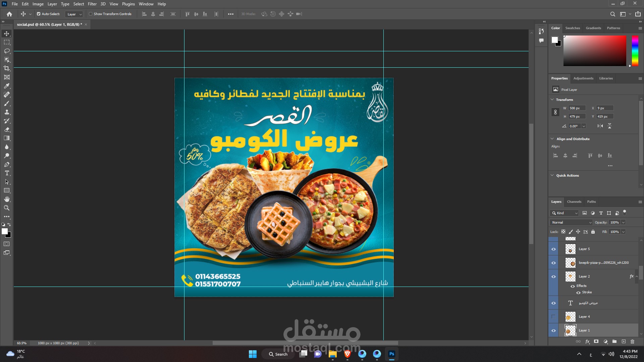This screenshot has width=644, height=362.
Task: Click the hue spectrum slider
Action: tap(635, 51)
